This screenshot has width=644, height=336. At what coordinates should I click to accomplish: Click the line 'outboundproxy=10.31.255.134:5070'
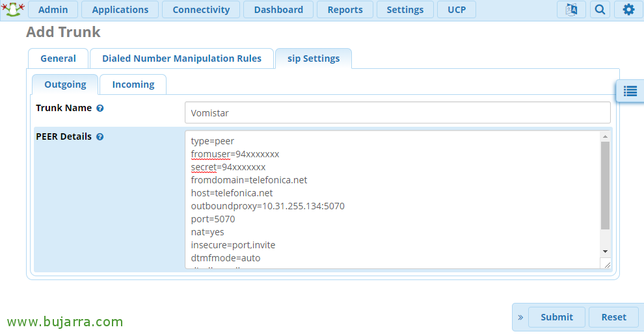[268, 207]
